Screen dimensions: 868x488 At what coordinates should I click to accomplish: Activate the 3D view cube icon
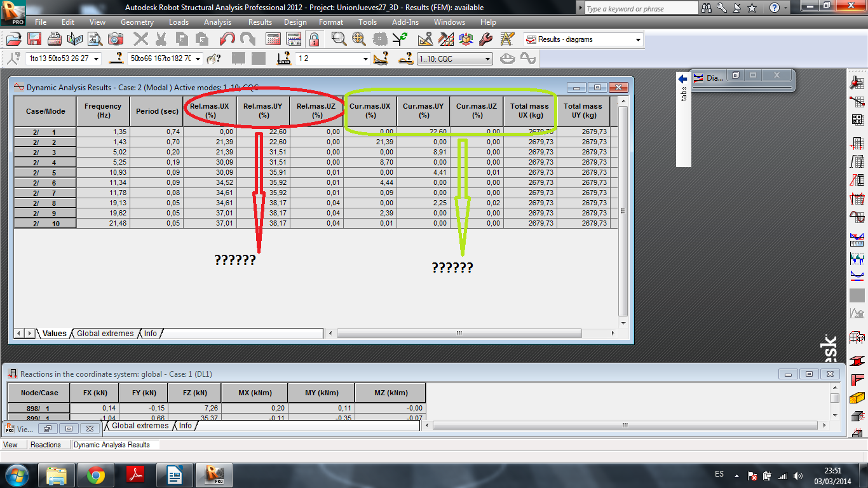[466, 39]
